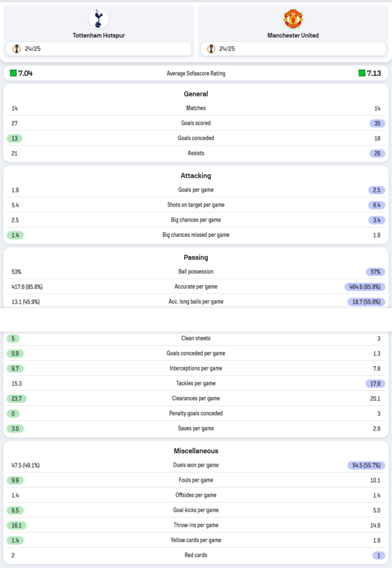Click Europa League icon in Tottenham's season selector
This screenshot has width=392, height=568.
[17, 49]
